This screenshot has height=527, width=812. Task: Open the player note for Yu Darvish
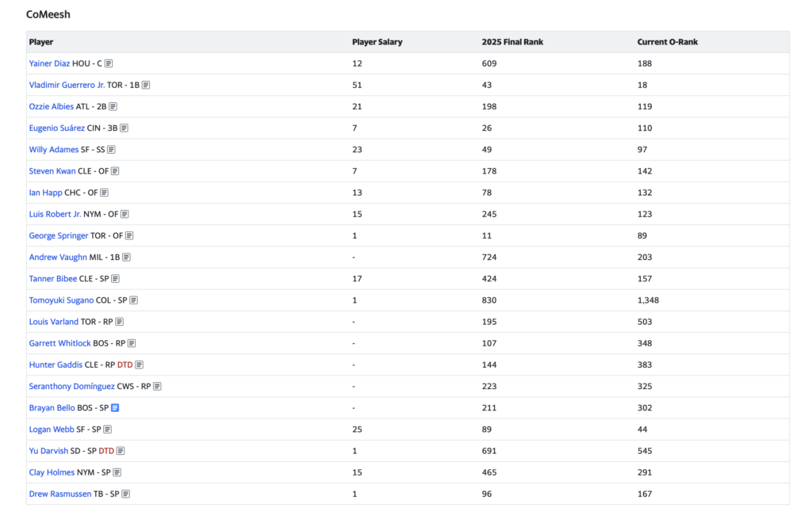pos(121,451)
